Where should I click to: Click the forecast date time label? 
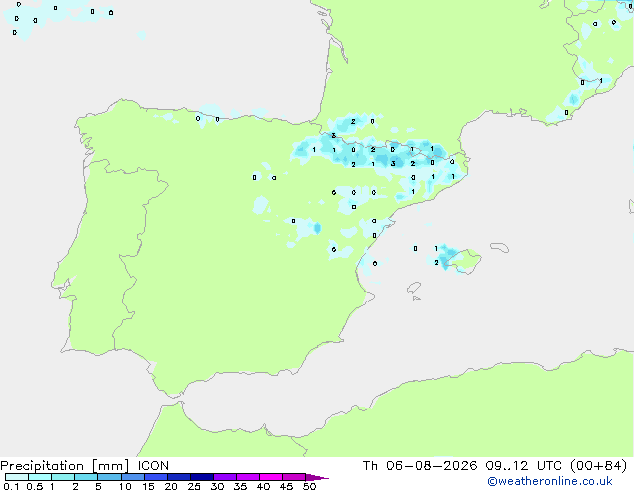pyautogui.click(x=495, y=466)
